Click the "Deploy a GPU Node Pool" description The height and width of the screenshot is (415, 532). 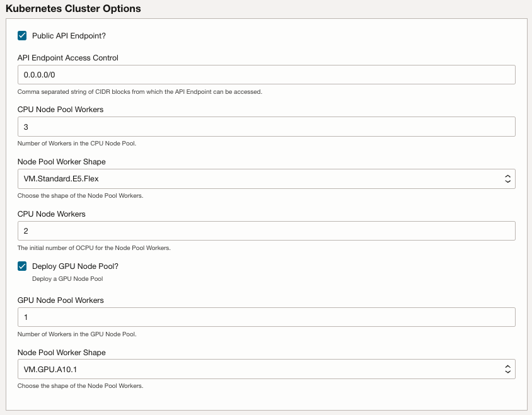pos(67,278)
